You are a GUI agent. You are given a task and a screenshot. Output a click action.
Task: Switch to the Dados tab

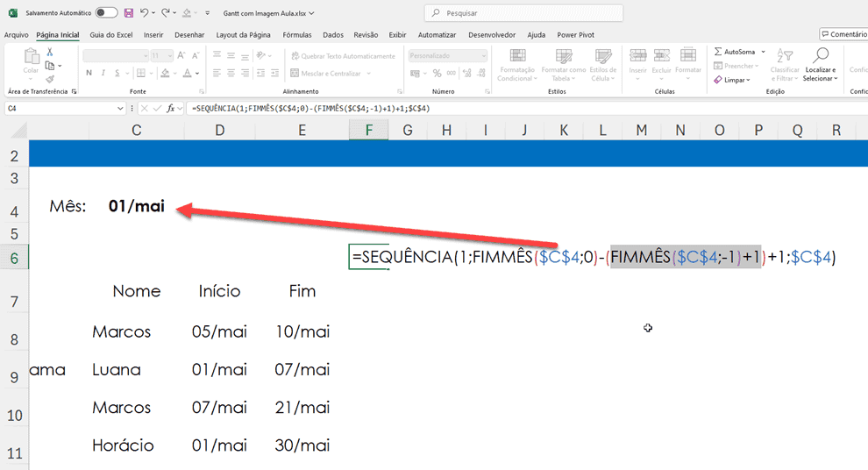pos(333,35)
